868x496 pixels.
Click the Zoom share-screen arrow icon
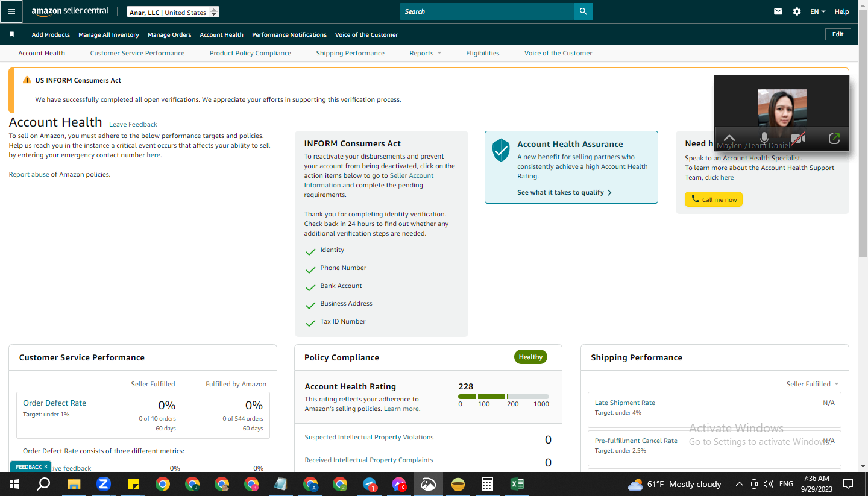(834, 138)
